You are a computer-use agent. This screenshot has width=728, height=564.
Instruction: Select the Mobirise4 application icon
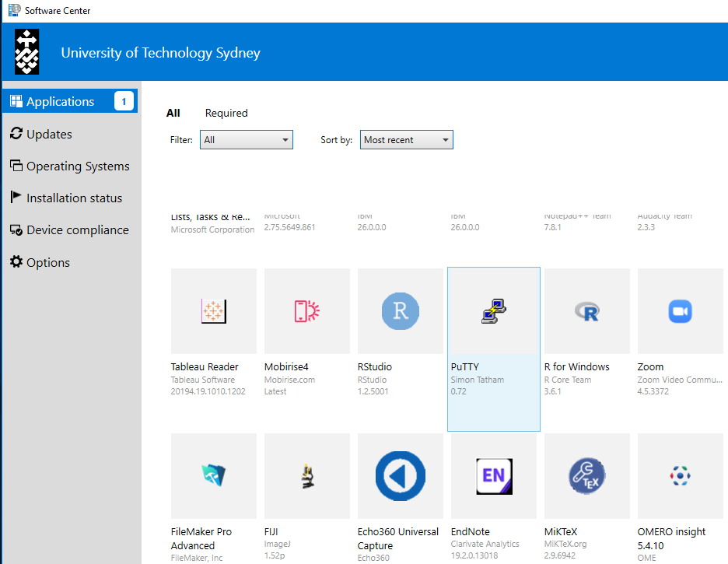point(306,311)
